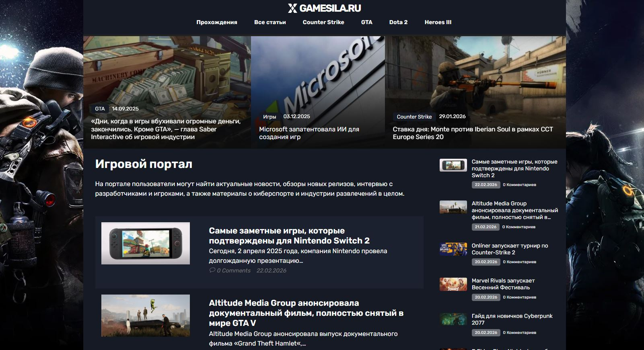Click the comment bubble icon beside 0 Comments
Screen dimensions: 644x350
pyautogui.click(x=212, y=270)
